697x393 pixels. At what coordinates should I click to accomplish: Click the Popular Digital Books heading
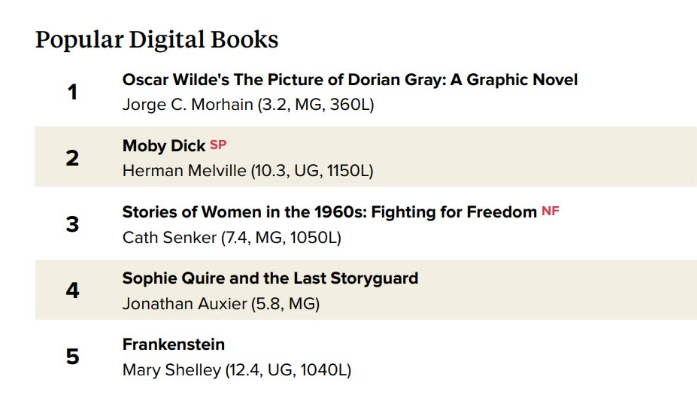coord(157,40)
